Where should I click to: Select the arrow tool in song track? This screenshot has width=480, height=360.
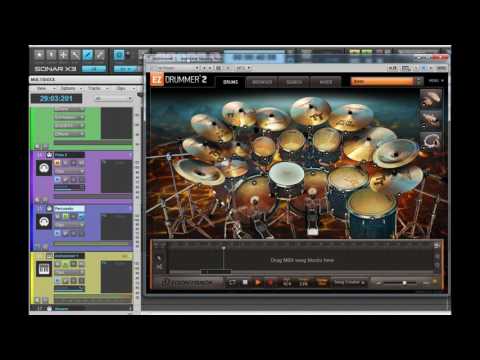click(159, 258)
